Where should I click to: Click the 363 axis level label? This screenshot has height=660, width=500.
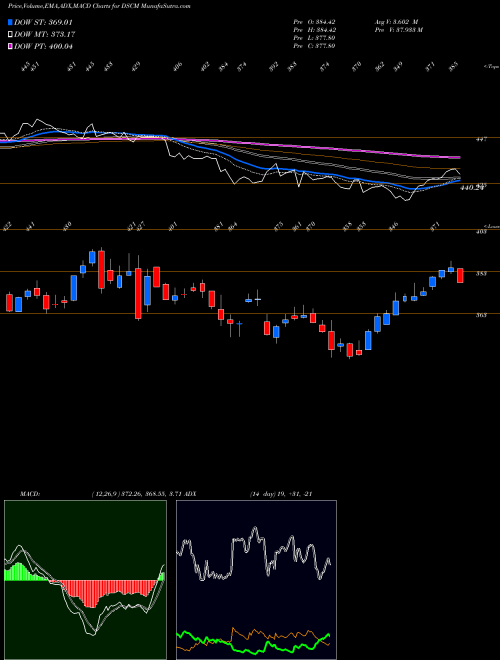pos(481,315)
